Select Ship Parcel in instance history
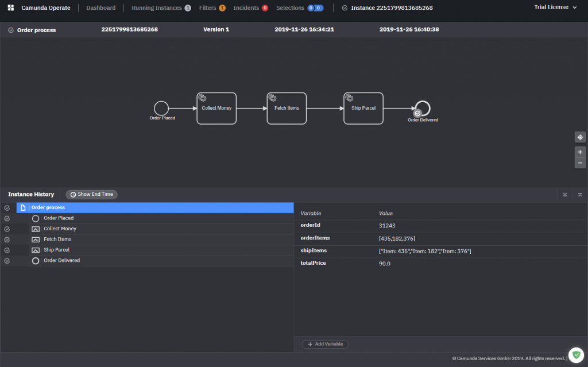The image size is (588, 367). click(161, 249)
